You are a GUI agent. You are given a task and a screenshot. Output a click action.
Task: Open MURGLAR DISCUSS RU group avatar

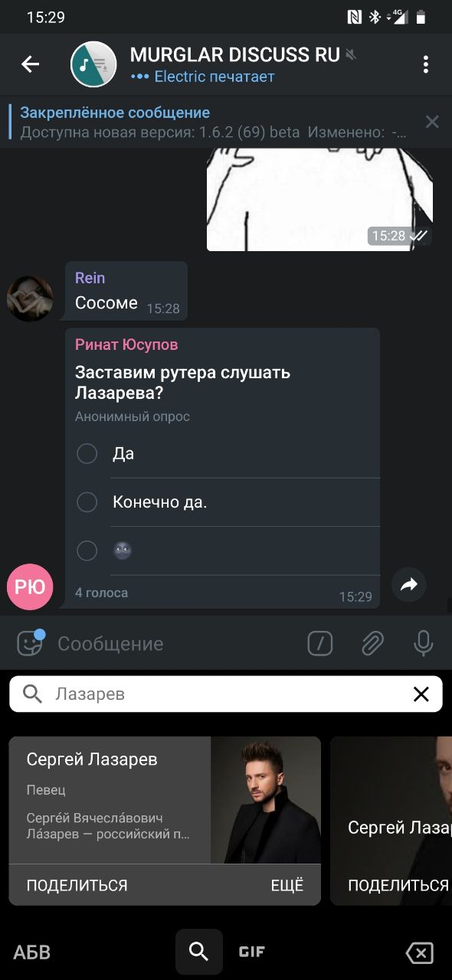(93, 64)
